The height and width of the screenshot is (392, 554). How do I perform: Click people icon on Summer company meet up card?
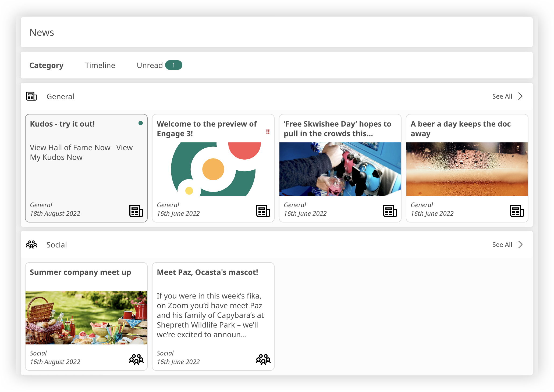coord(136,359)
